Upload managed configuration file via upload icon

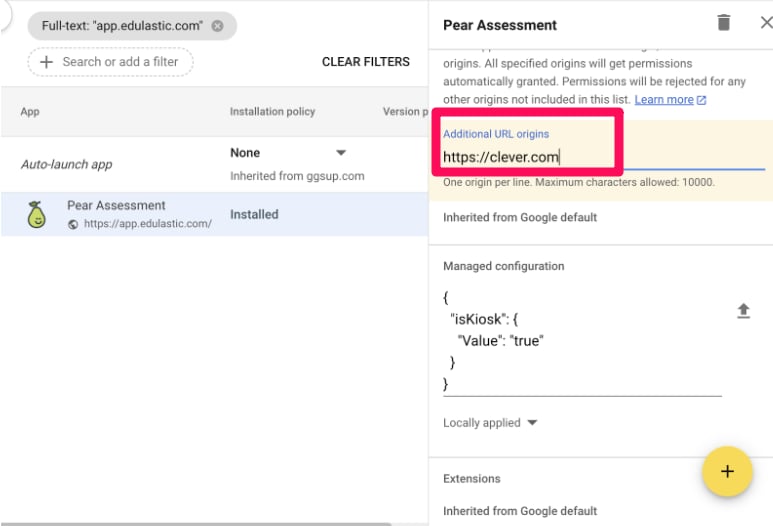tap(743, 311)
